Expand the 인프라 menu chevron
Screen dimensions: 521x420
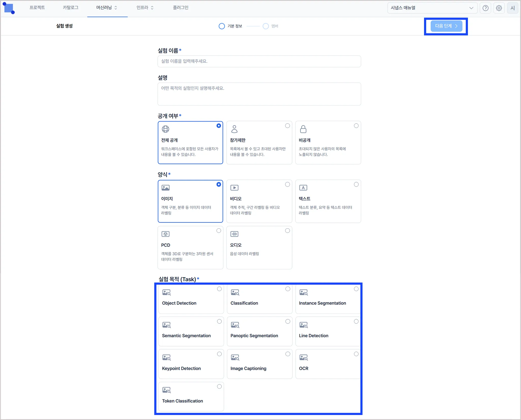(x=152, y=8)
